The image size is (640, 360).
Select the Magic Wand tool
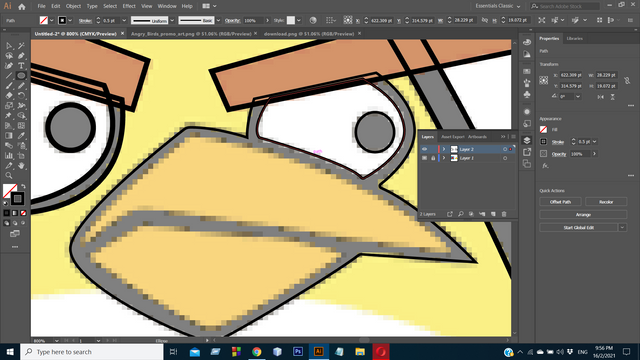[x=21, y=46]
